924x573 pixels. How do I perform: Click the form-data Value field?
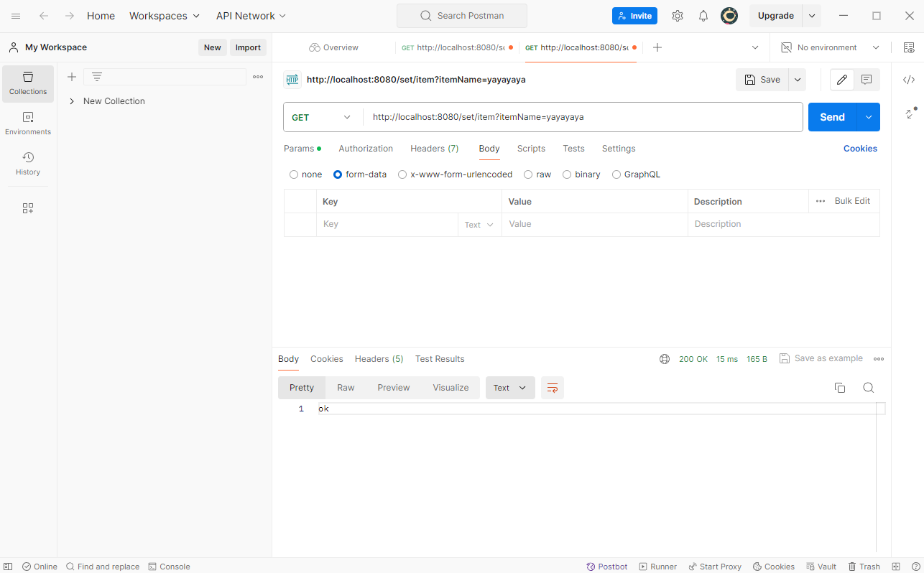[595, 225]
